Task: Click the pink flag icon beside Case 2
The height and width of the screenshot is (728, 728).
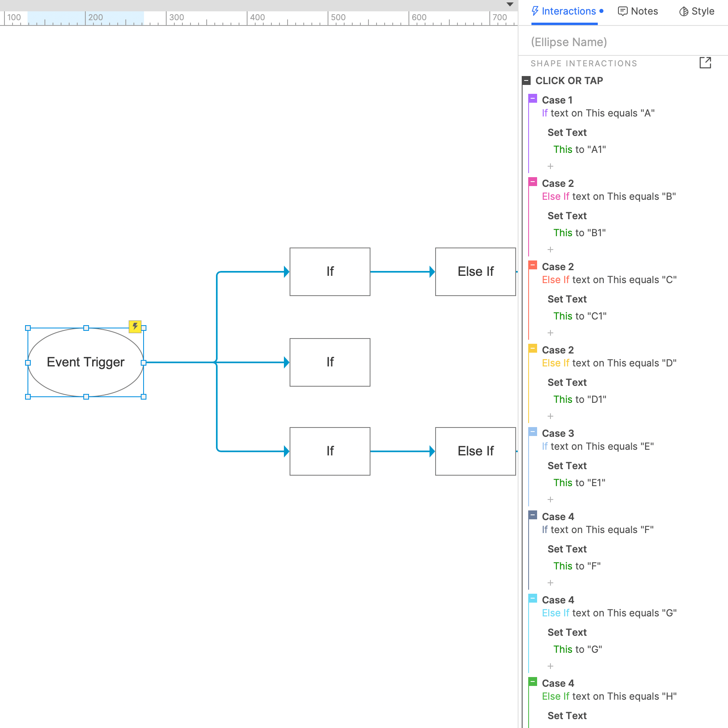Action: click(533, 182)
